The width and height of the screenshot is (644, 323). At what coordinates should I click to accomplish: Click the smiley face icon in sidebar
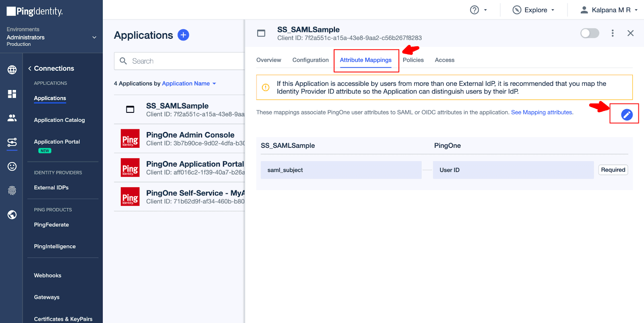12,166
